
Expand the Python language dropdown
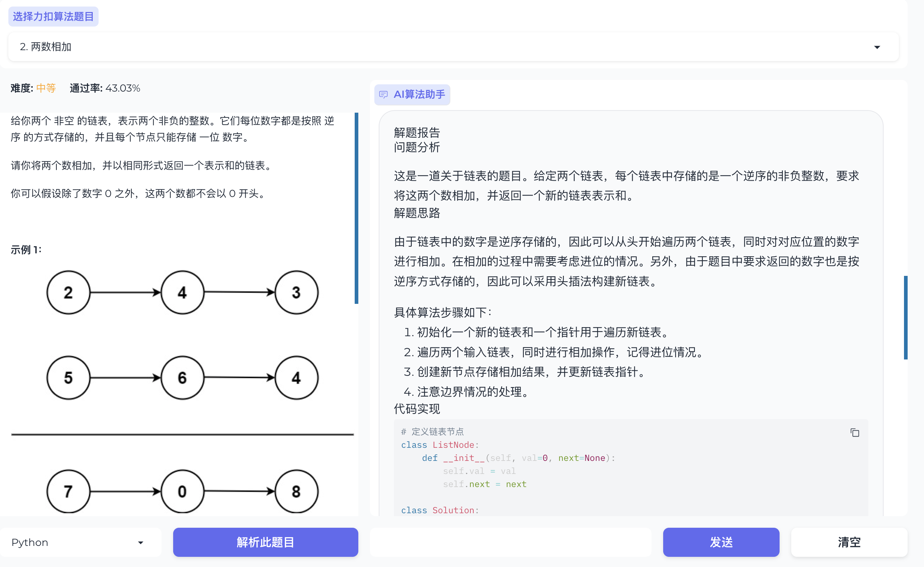pyautogui.click(x=140, y=542)
